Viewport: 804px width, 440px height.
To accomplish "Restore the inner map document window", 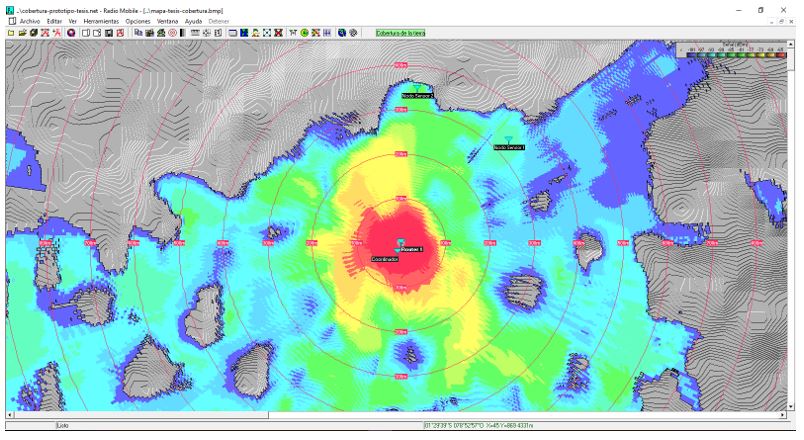I will (x=781, y=22).
